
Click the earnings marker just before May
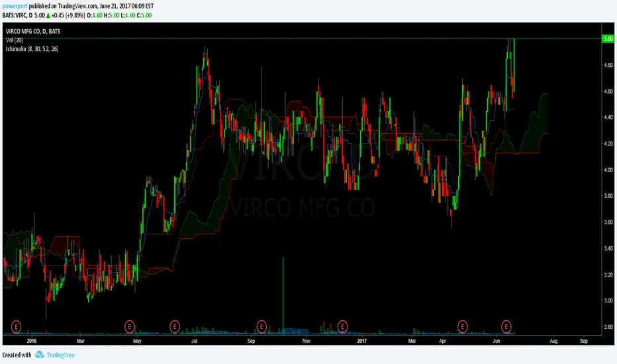[130, 327]
